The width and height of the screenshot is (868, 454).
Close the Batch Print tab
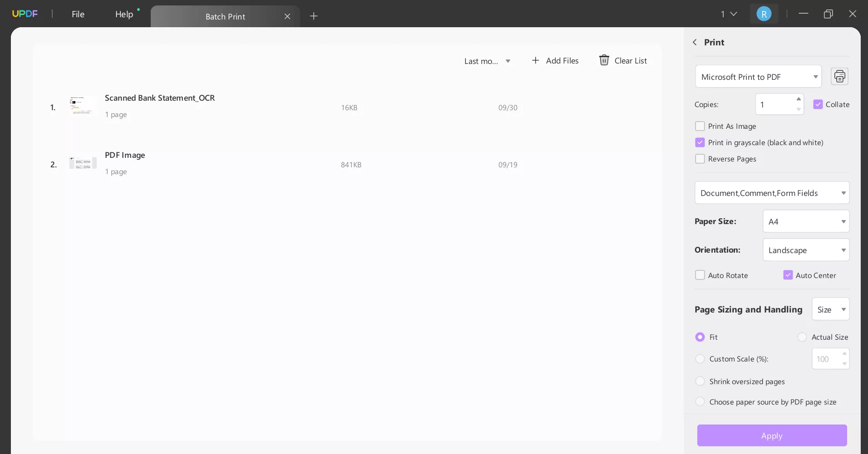point(287,16)
